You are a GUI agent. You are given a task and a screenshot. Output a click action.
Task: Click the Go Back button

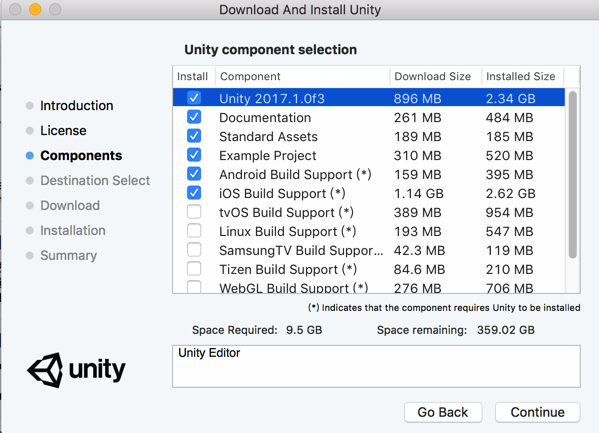[x=443, y=412]
